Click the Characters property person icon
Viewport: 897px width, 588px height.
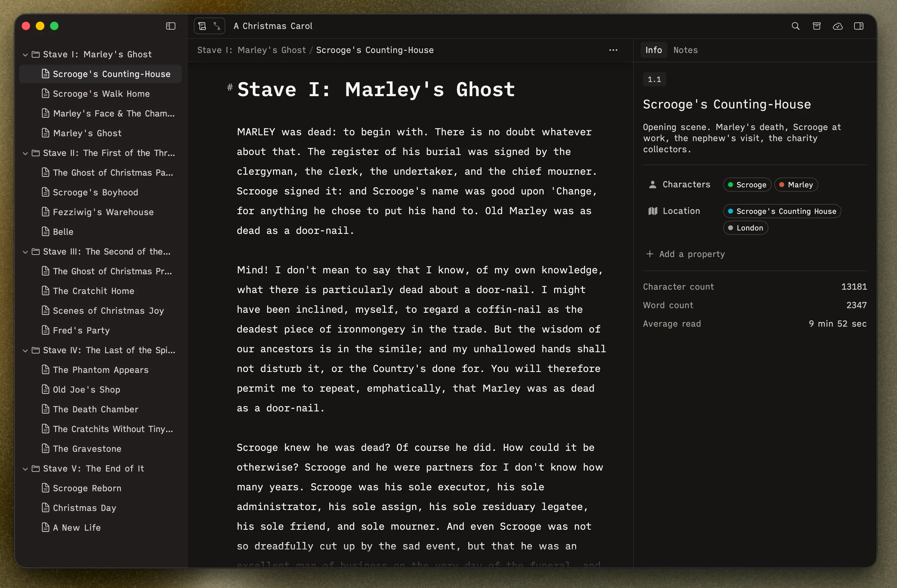[652, 185]
